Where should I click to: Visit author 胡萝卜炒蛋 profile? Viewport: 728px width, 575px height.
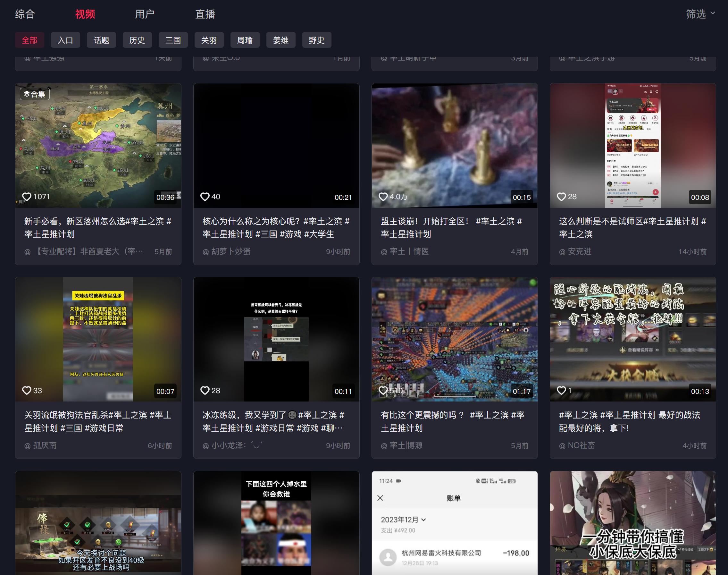click(x=227, y=251)
